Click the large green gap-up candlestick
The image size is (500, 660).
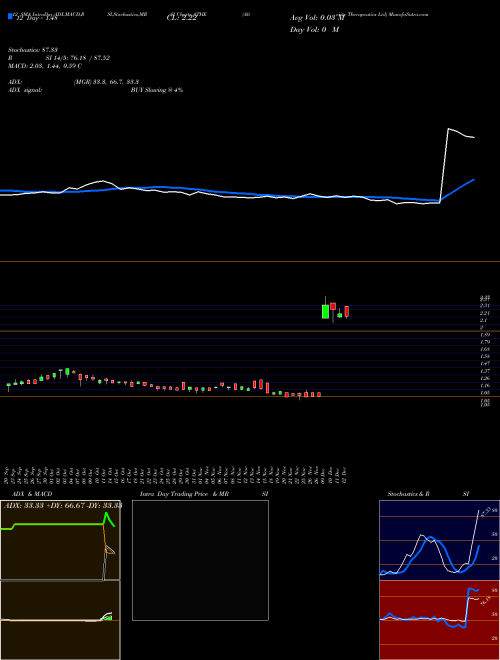325,311
